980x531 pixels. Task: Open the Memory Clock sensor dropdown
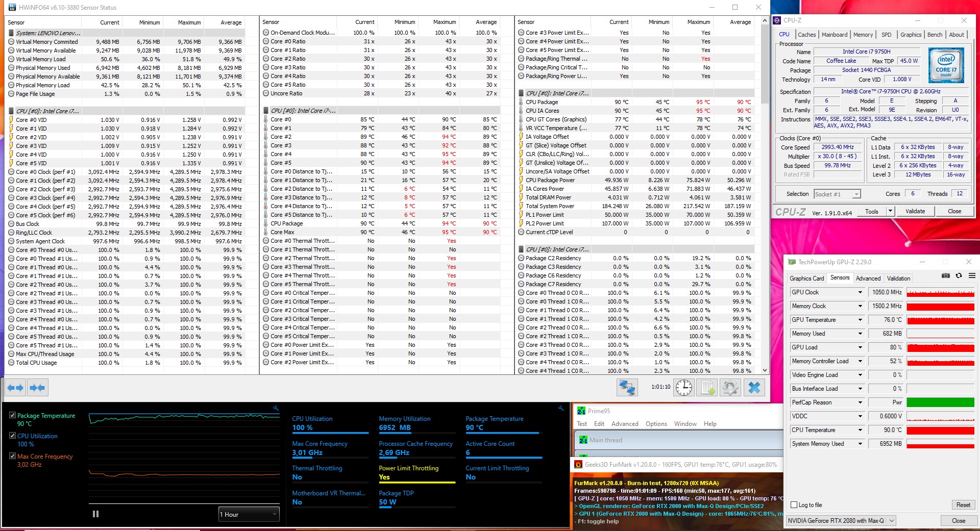(x=860, y=306)
